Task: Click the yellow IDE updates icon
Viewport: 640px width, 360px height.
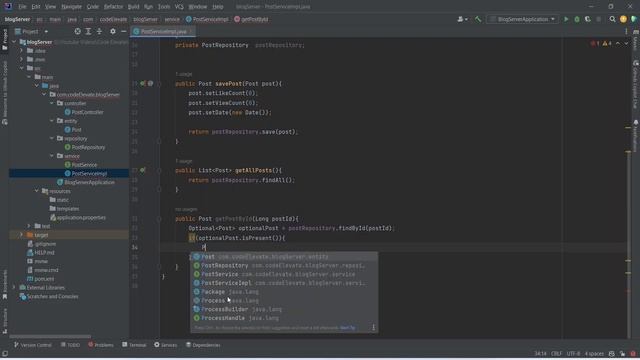Action: click(x=623, y=19)
